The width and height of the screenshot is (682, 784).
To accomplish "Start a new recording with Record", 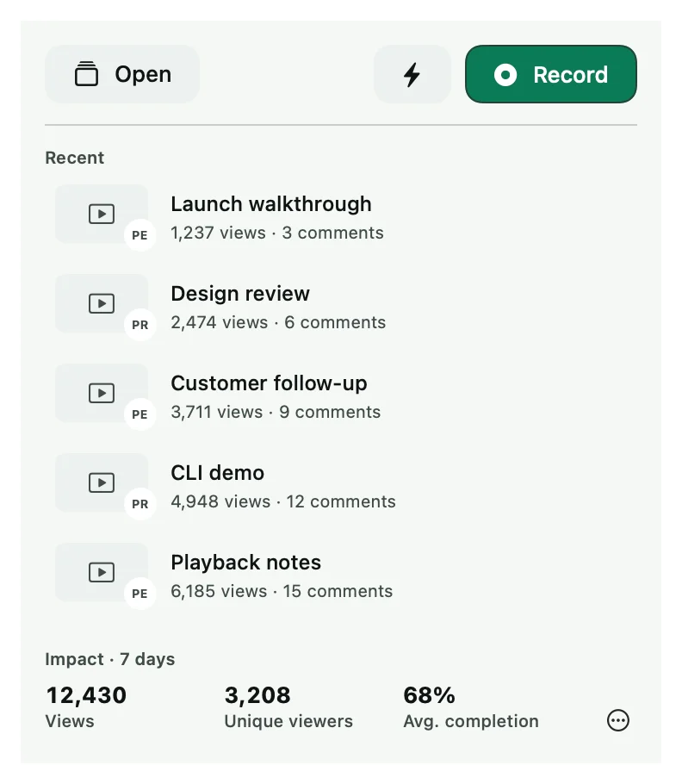I will point(551,74).
